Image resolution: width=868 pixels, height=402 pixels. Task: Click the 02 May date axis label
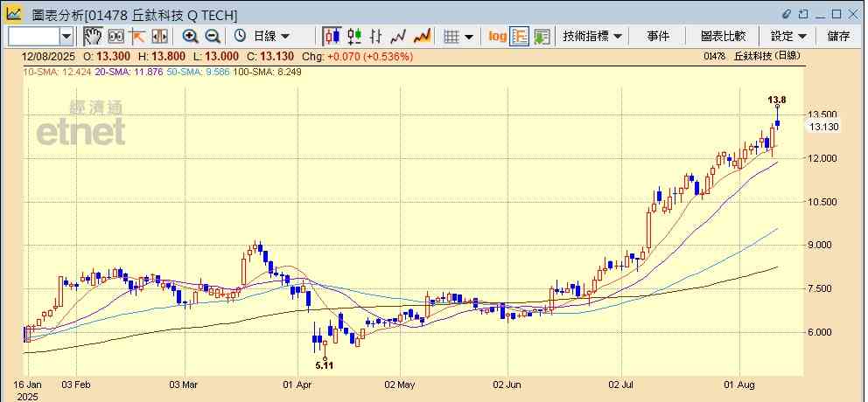coord(400,385)
